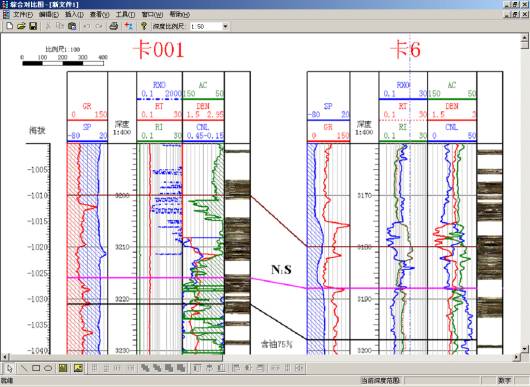
Task: Print the chart with printer icon
Action: (x=114, y=26)
